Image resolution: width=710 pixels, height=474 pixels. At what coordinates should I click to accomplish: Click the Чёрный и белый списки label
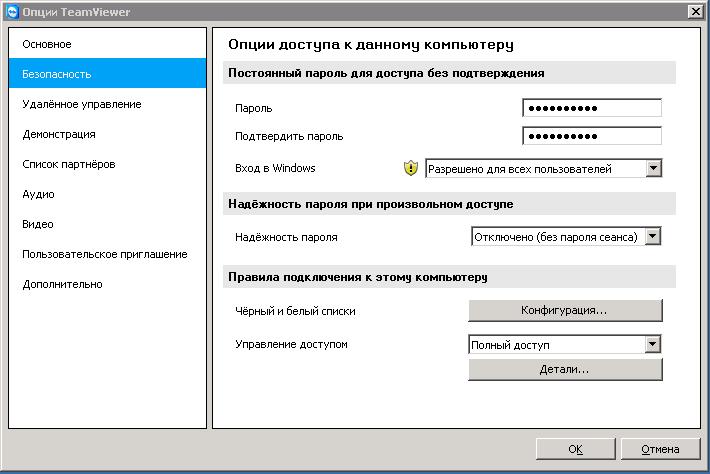(x=295, y=311)
